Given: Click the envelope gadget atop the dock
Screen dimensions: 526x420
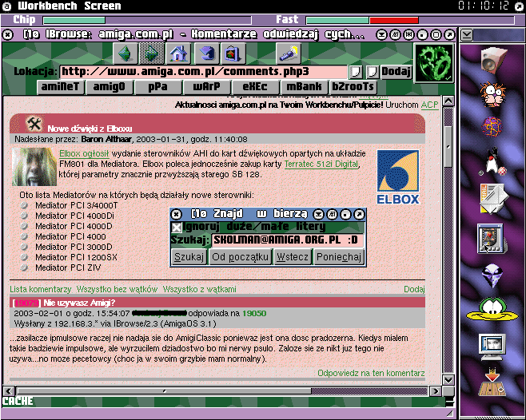Looking at the screenshot, I should tap(467, 35).
